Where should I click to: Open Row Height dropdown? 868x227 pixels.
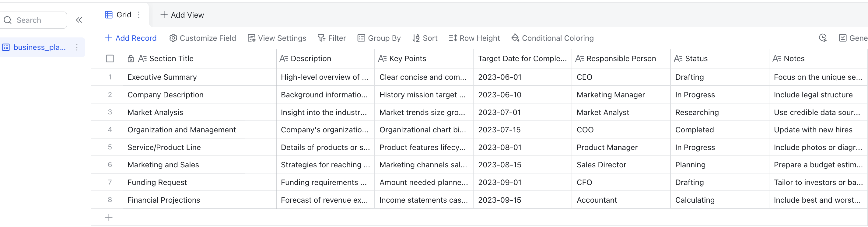pos(474,38)
